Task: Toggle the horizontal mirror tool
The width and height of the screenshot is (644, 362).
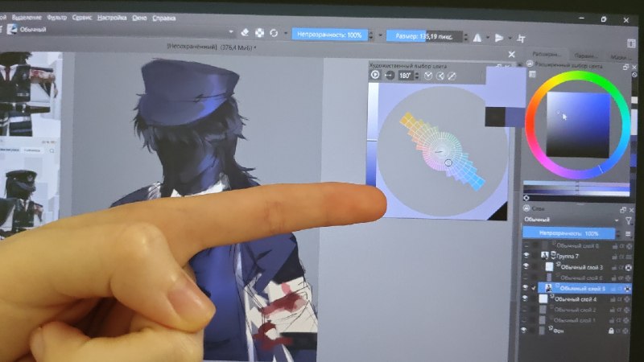Action: click(477, 38)
